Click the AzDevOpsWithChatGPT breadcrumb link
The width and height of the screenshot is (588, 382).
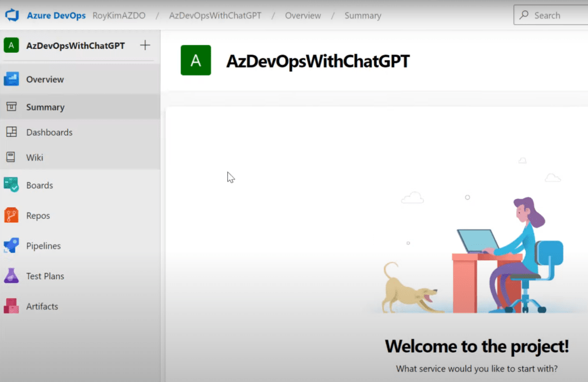(x=215, y=16)
